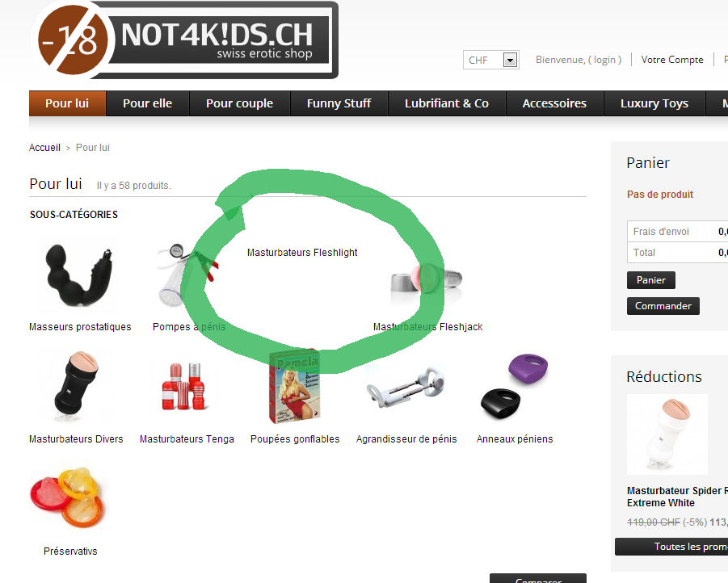Follow the login link
Image resolution: width=728 pixels, height=583 pixels.
[x=604, y=60]
